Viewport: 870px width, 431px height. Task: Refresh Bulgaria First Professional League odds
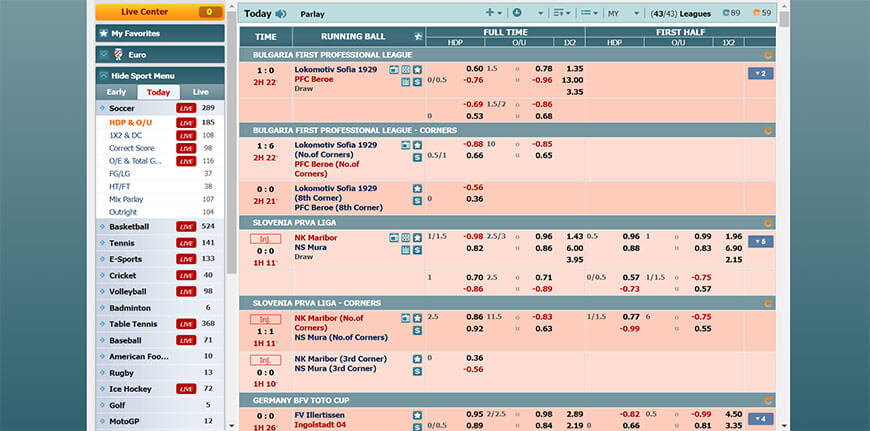click(768, 55)
